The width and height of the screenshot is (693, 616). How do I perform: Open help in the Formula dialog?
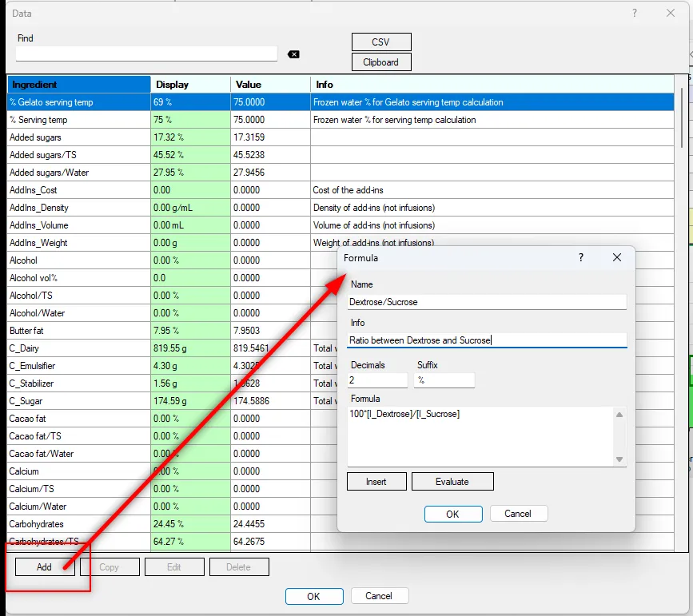point(581,257)
